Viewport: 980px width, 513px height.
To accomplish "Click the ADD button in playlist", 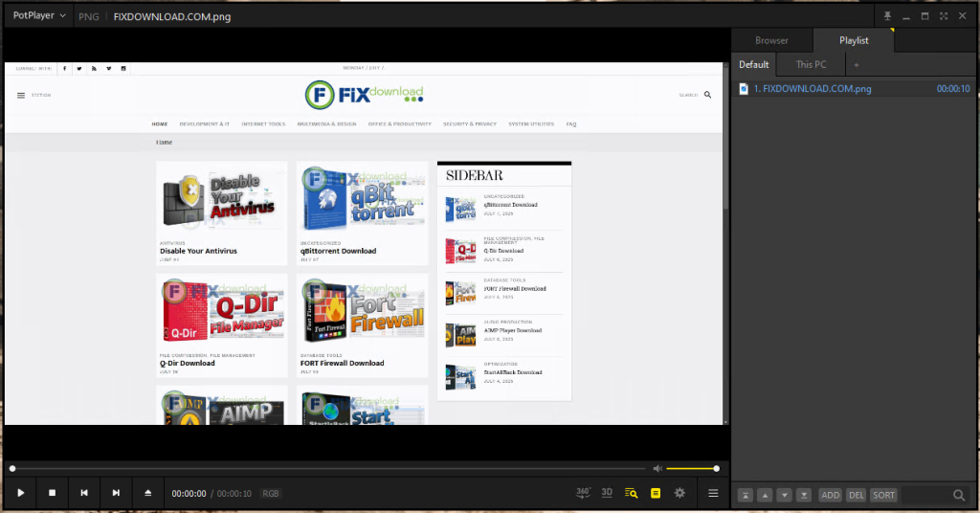I will click(x=830, y=495).
